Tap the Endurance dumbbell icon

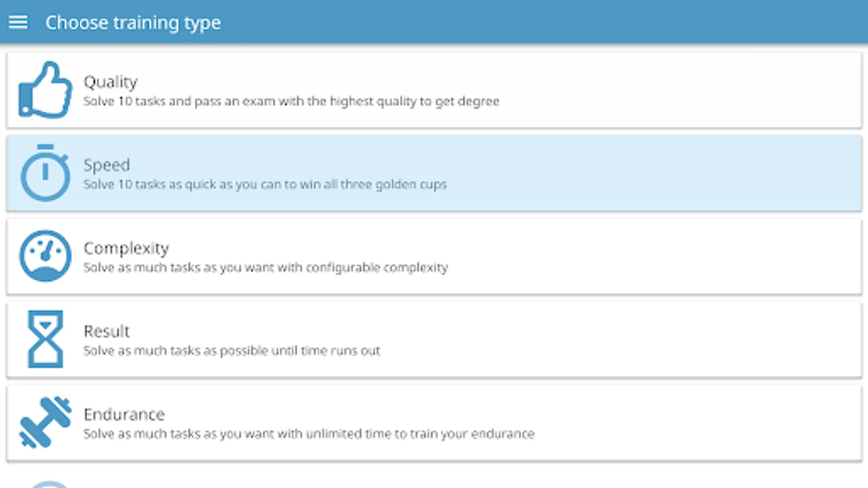click(45, 422)
